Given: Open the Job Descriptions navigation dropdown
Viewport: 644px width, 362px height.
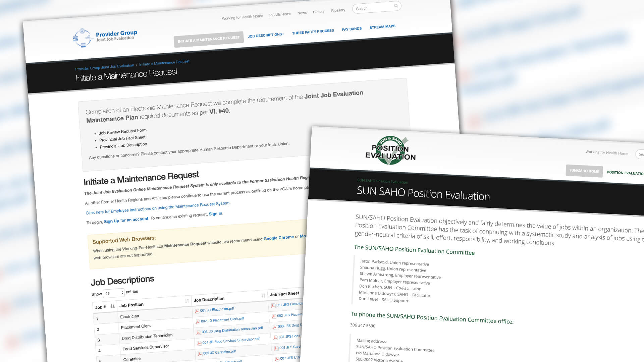Looking at the screenshot, I should [x=265, y=35].
